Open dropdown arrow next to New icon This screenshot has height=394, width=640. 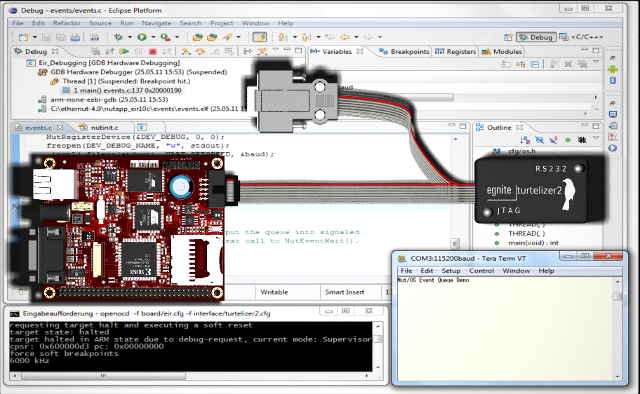[35, 38]
